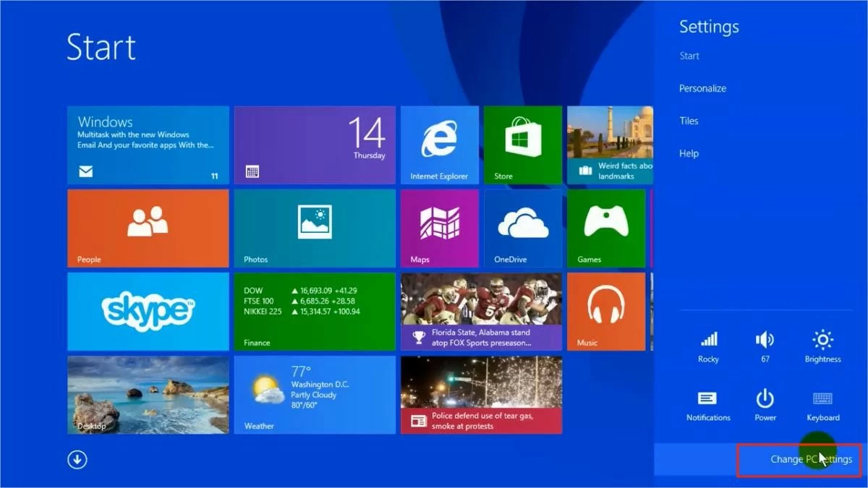Open the Desktop tile thumbnail

pyautogui.click(x=148, y=394)
